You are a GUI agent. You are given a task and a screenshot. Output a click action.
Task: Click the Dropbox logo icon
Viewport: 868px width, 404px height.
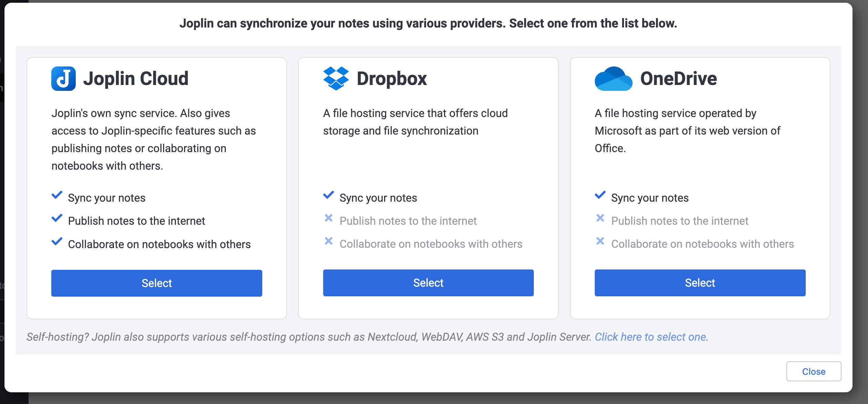[336, 78]
